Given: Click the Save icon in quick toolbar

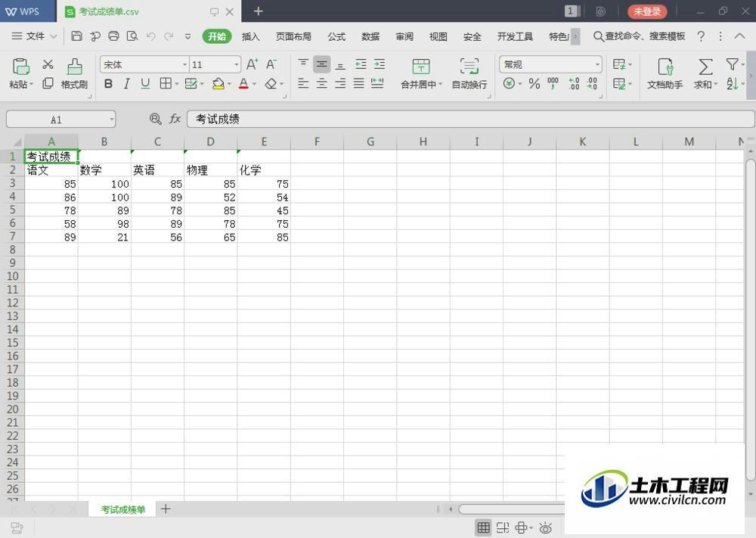Looking at the screenshot, I should tap(76, 36).
